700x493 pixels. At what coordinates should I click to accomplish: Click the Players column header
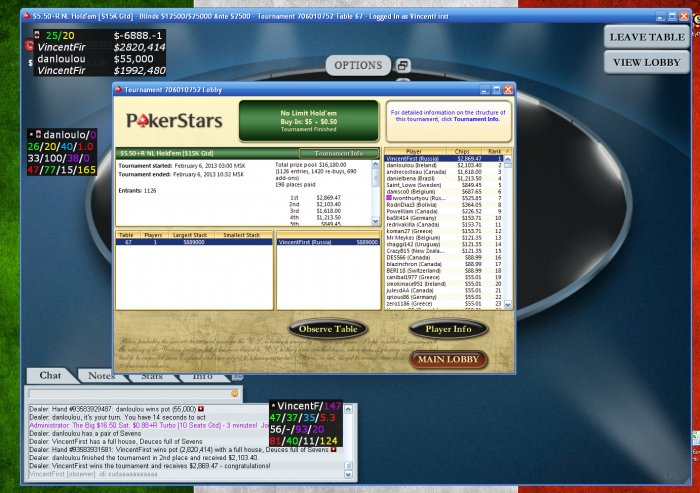pyautogui.click(x=153, y=235)
